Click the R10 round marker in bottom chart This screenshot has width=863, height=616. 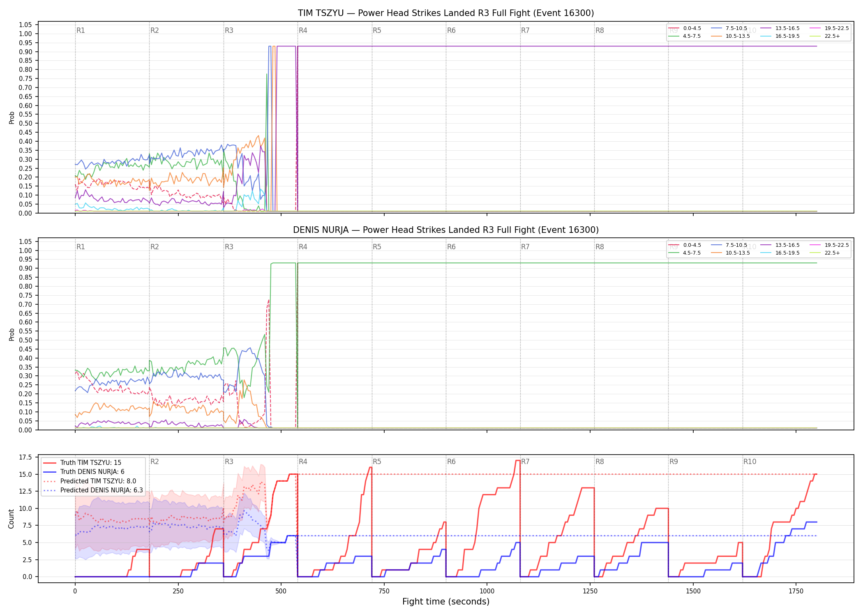pos(750,462)
